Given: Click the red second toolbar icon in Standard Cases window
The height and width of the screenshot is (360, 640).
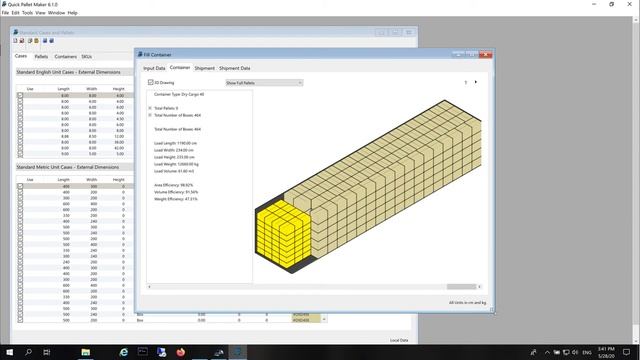Looking at the screenshot, I should coord(22,41).
